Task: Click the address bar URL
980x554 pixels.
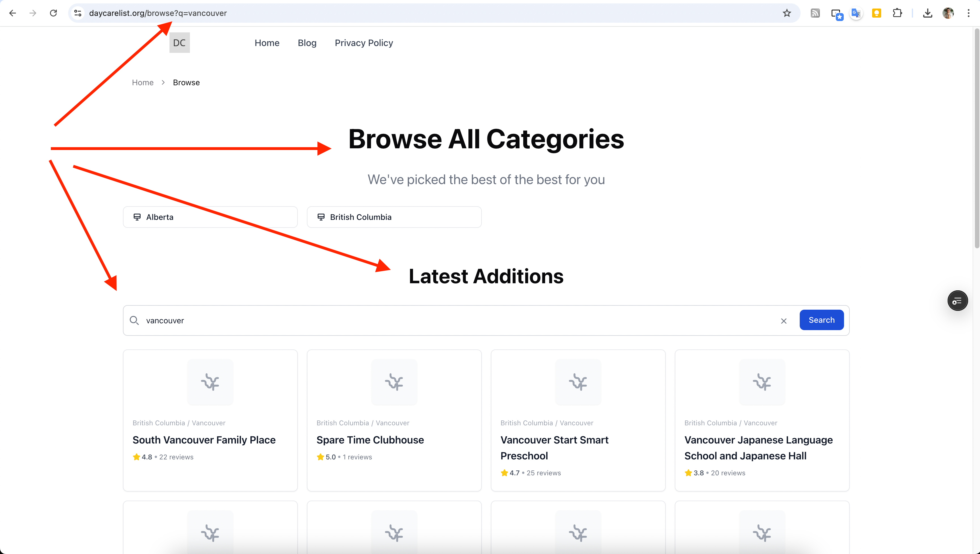Action: (158, 13)
